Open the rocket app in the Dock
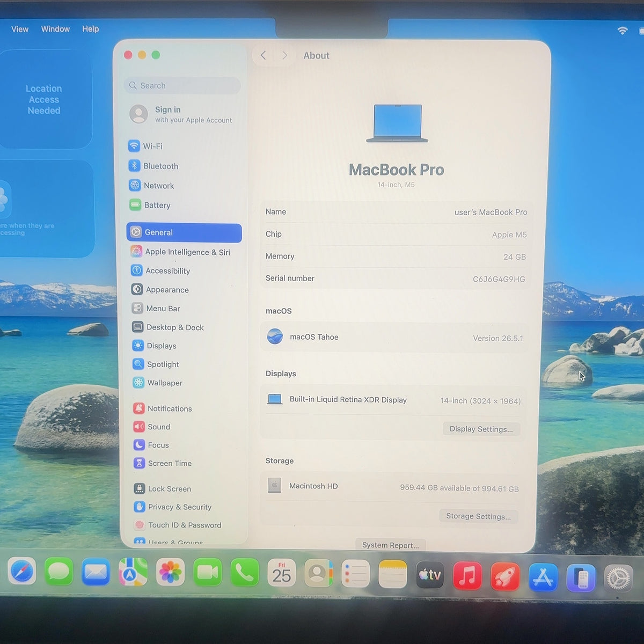The image size is (644, 644). [x=505, y=577]
